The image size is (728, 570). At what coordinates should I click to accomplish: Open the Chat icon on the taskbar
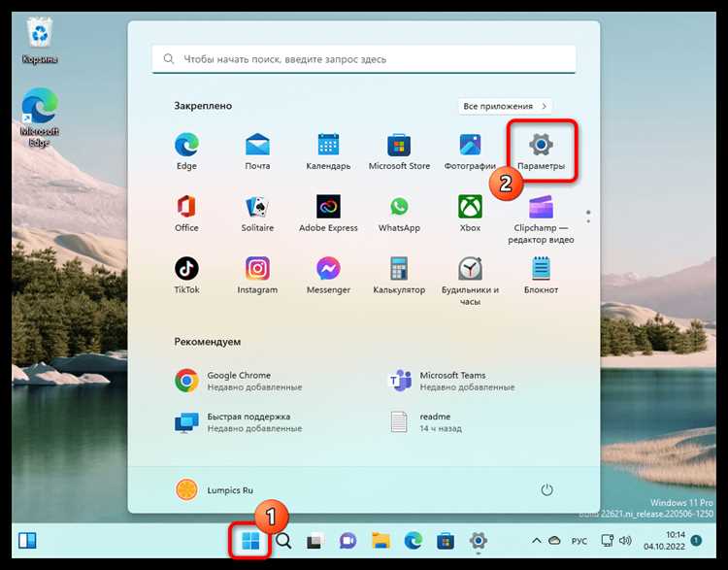[x=347, y=541]
